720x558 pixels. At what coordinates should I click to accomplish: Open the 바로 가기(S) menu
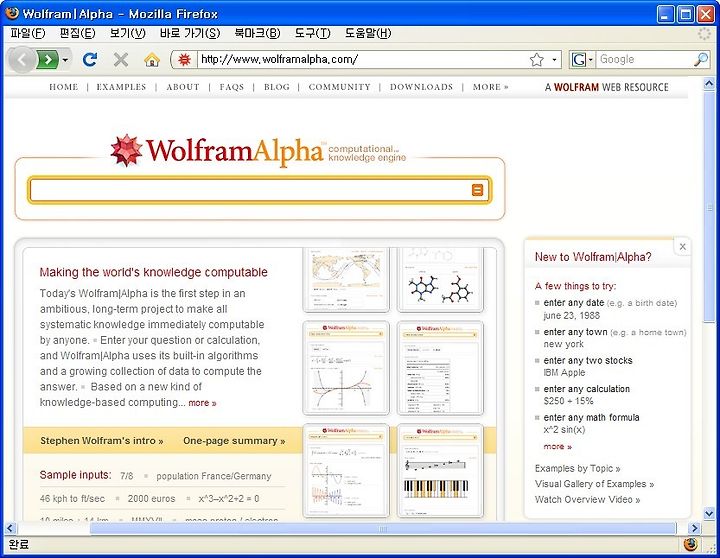(190, 33)
